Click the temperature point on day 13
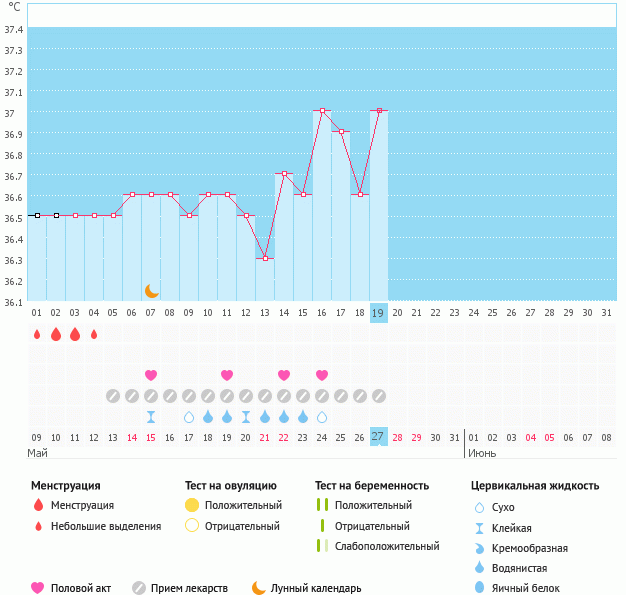This screenshot has height=595, width=626. [265, 258]
